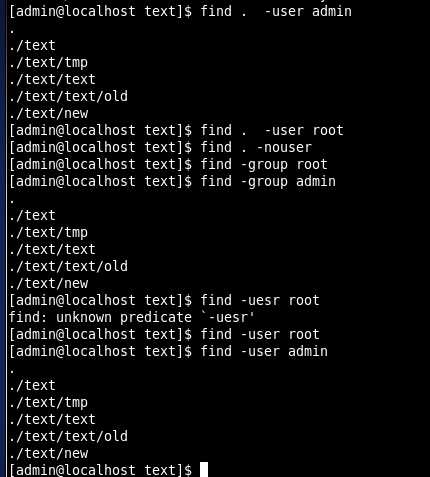Click the final '[admin@localhost text]$' prompt text

tap(100, 470)
